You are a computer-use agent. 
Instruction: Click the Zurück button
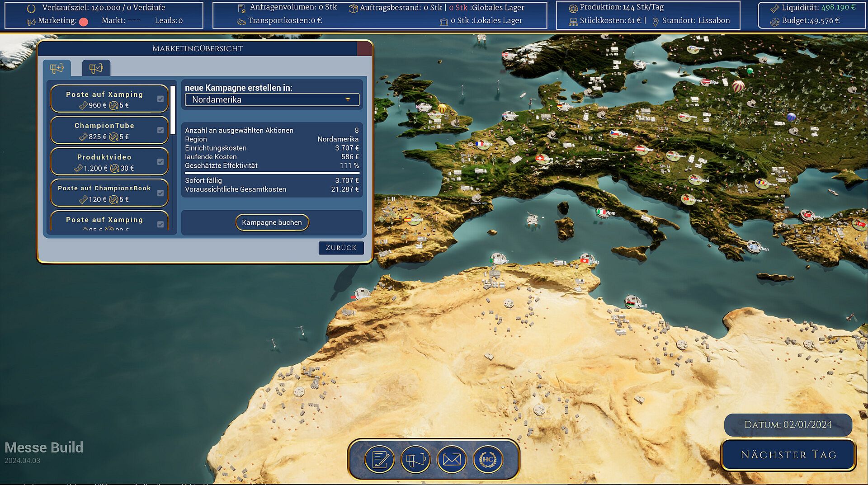(x=341, y=248)
